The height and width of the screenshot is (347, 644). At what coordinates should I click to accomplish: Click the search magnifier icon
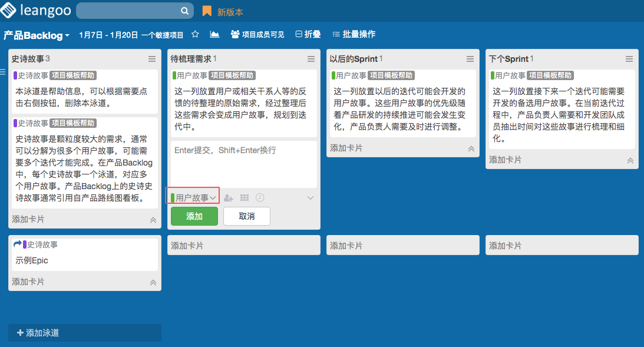click(184, 11)
